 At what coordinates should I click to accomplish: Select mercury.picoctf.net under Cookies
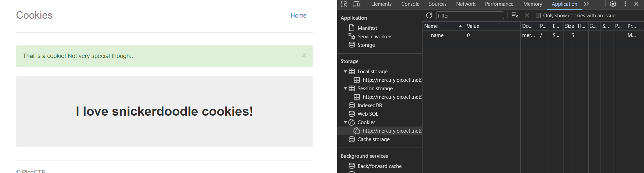(392, 131)
